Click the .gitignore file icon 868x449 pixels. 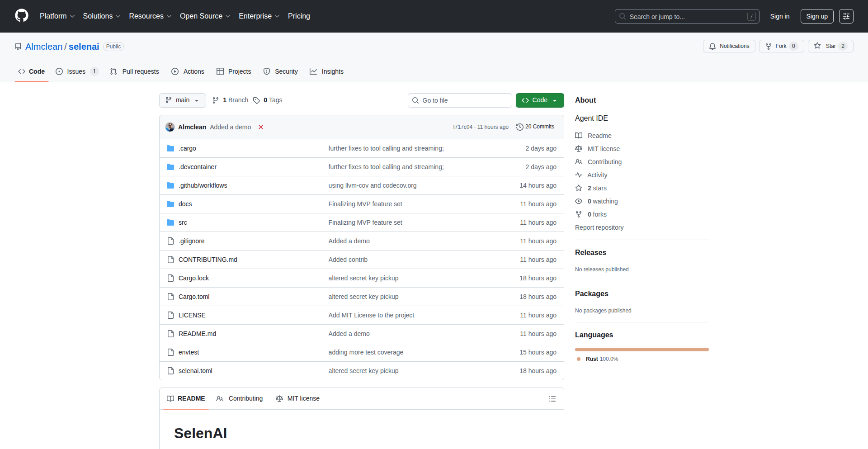point(170,241)
